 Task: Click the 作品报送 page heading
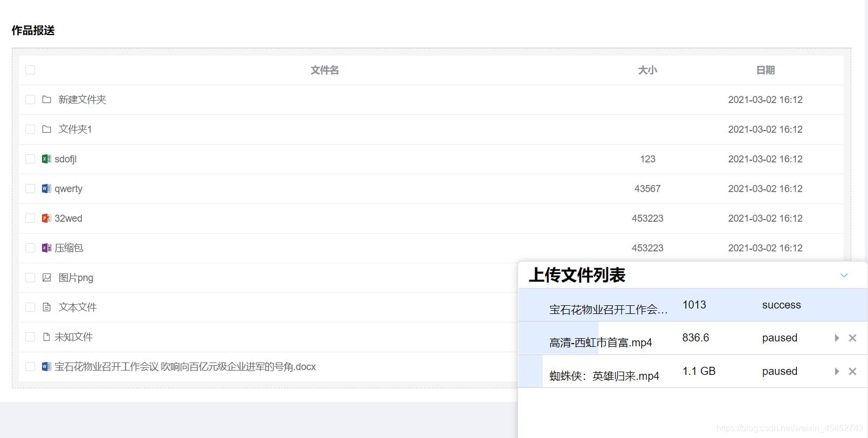(33, 30)
